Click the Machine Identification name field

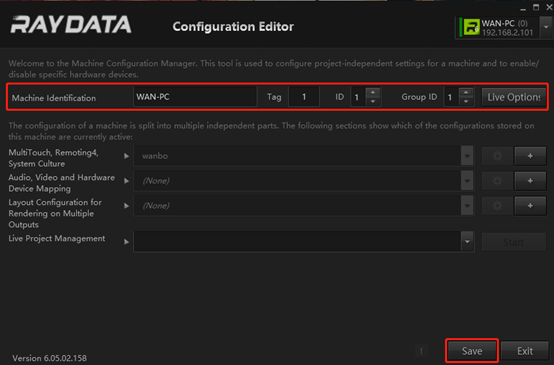click(195, 97)
